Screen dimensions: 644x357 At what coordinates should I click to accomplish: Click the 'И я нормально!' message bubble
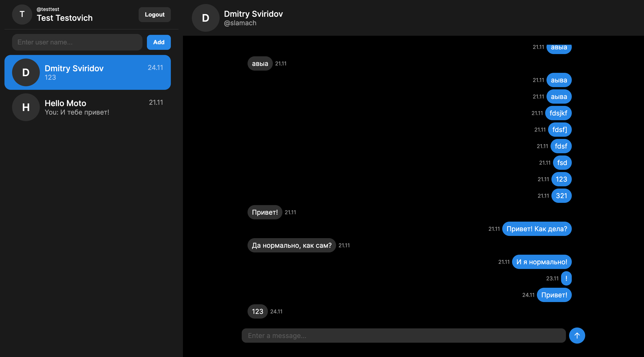tap(542, 262)
